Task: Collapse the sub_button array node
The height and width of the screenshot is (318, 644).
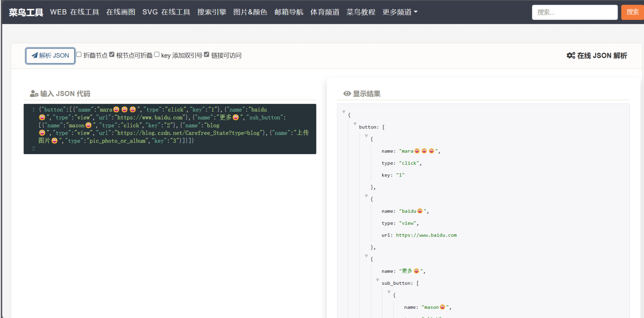Action: pos(377,280)
